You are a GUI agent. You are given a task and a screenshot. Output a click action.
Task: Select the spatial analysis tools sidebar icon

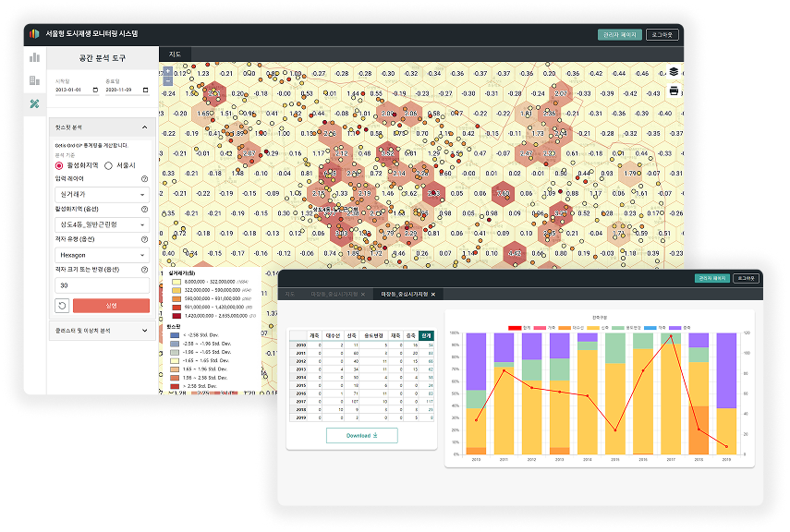(x=35, y=103)
